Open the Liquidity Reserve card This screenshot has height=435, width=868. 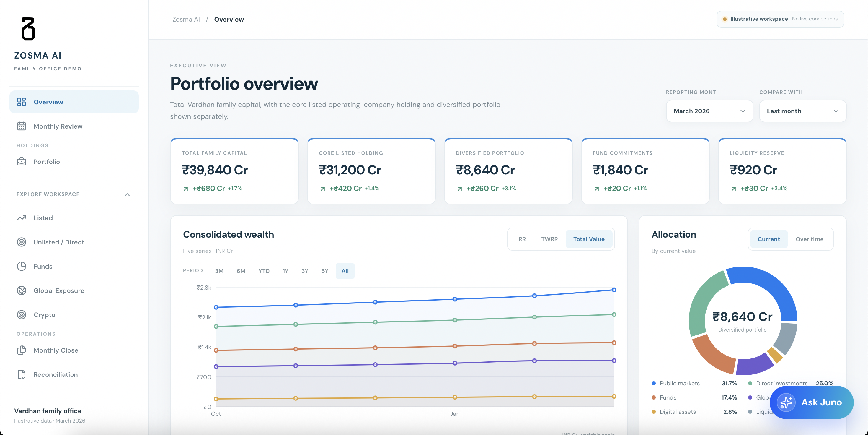(782, 171)
